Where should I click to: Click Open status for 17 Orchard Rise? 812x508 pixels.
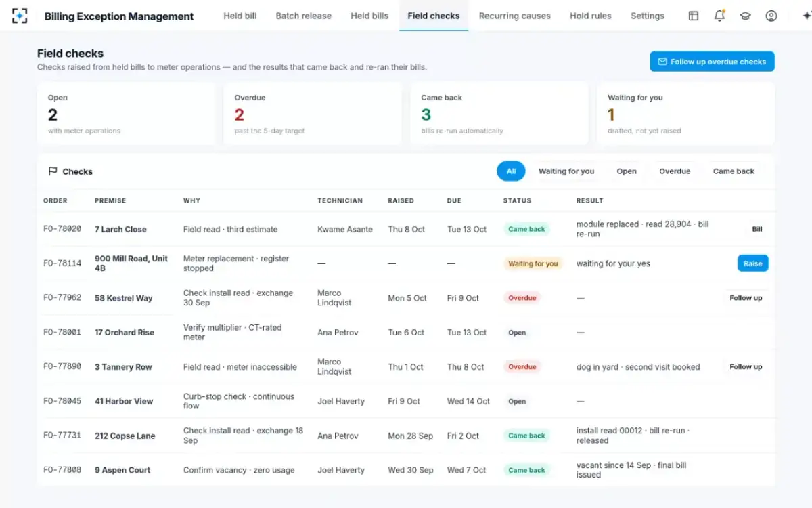coord(517,333)
